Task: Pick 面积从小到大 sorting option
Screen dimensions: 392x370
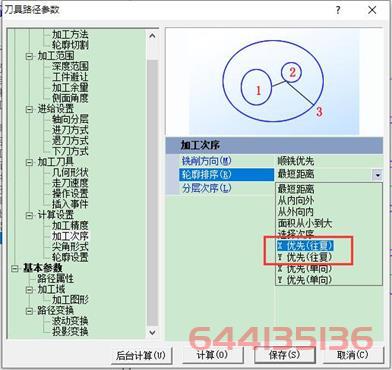Action: 305,223
